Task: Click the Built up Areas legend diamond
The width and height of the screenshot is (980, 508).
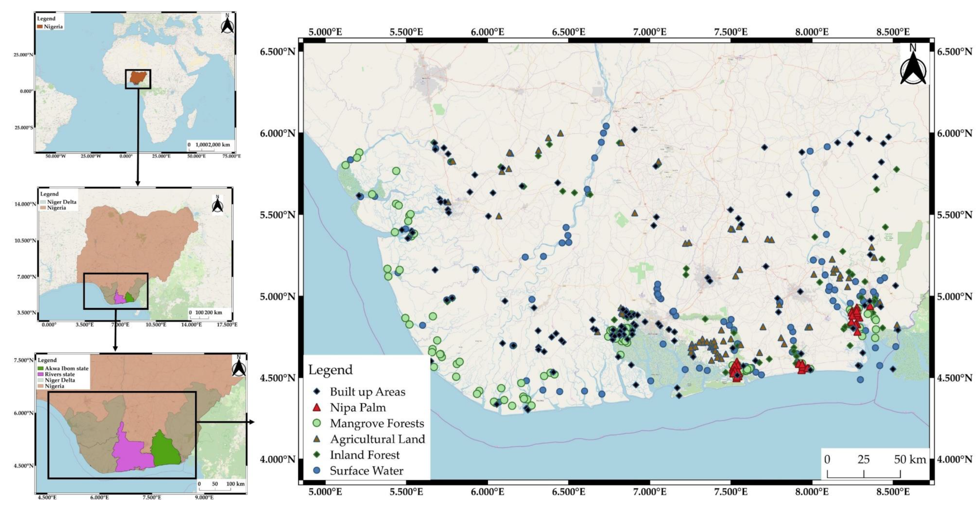Action: coord(317,392)
